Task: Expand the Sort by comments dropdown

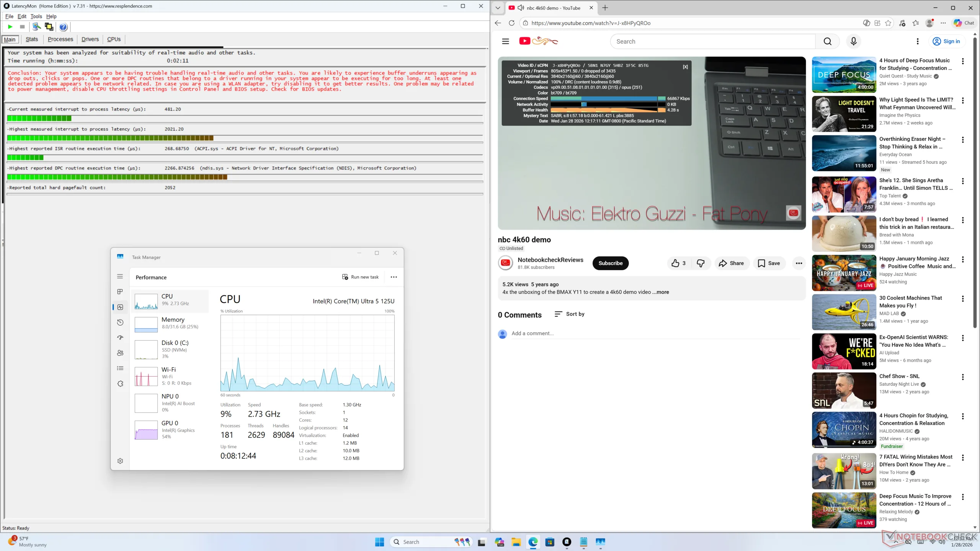Action: point(570,314)
